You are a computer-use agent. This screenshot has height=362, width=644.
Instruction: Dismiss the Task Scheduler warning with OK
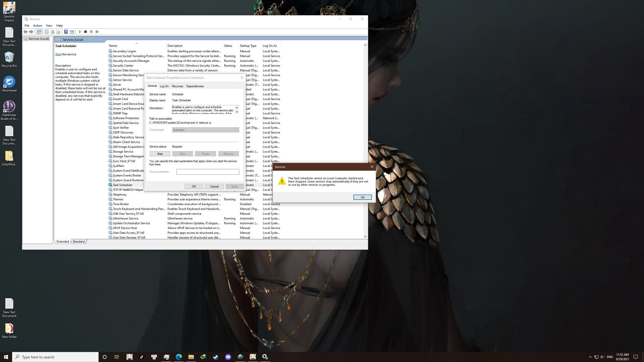click(x=363, y=197)
